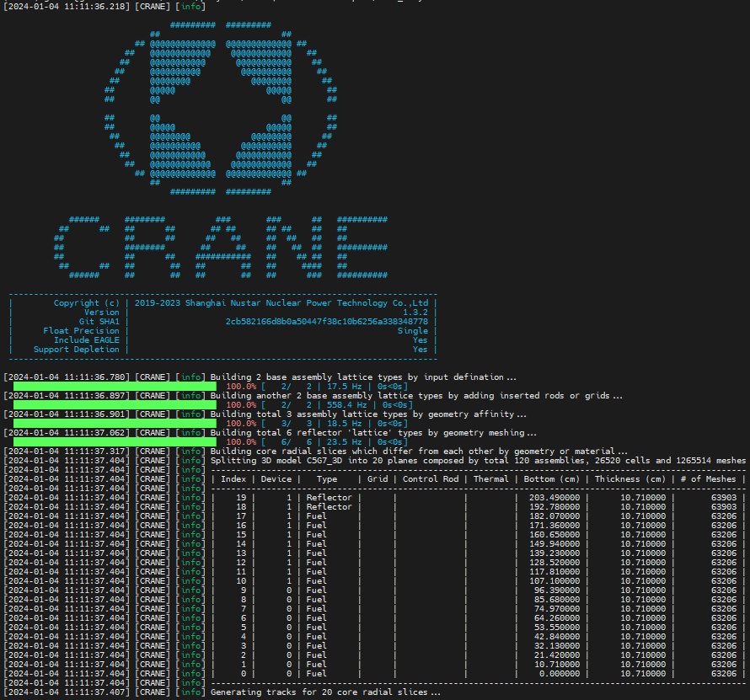Click index number 12 in table
The height and width of the screenshot is (700, 750).
click(x=241, y=563)
